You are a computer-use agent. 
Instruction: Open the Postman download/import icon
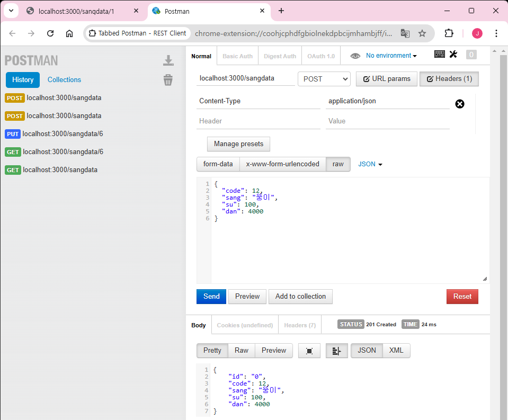click(x=168, y=60)
